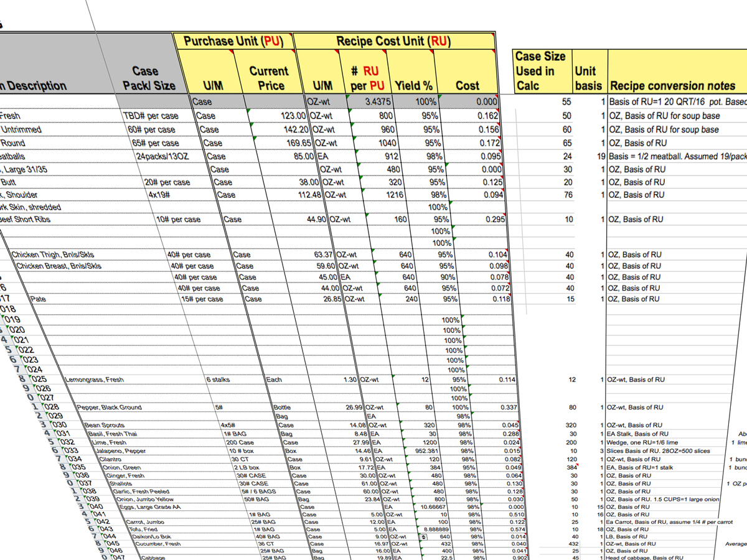747x560 pixels.
Task: Select the 24packs/13OZ case pack cell
Action: coord(162,156)
